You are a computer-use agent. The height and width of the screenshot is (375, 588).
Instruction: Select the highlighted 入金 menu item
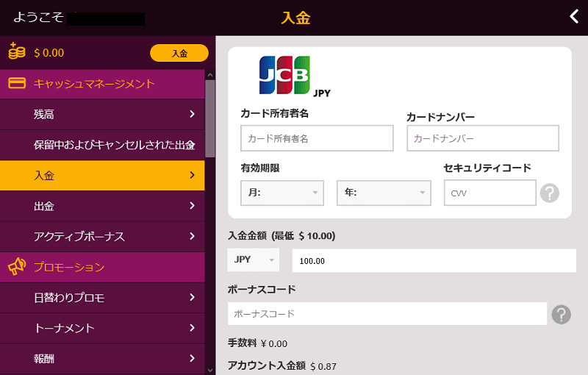click(102, 175)
